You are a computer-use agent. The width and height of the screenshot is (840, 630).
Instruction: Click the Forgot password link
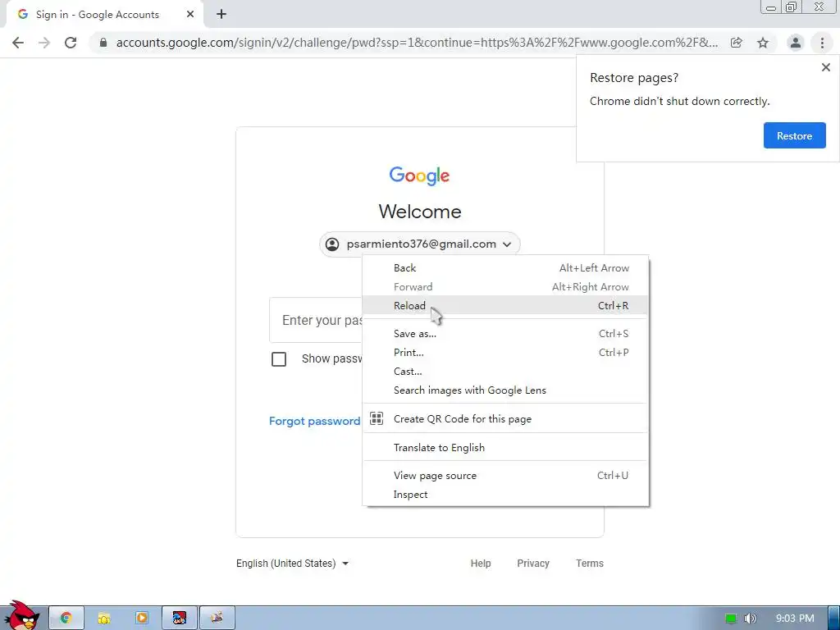[x=314, y=421]
